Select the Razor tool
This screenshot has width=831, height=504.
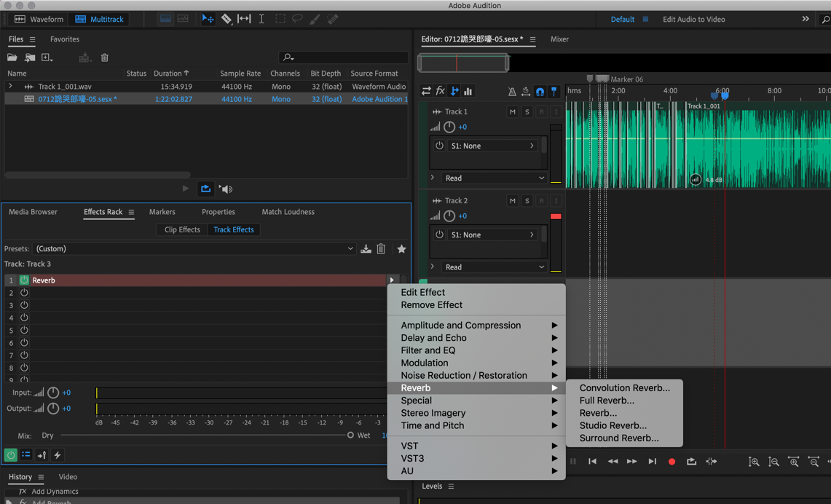(227, 19)
